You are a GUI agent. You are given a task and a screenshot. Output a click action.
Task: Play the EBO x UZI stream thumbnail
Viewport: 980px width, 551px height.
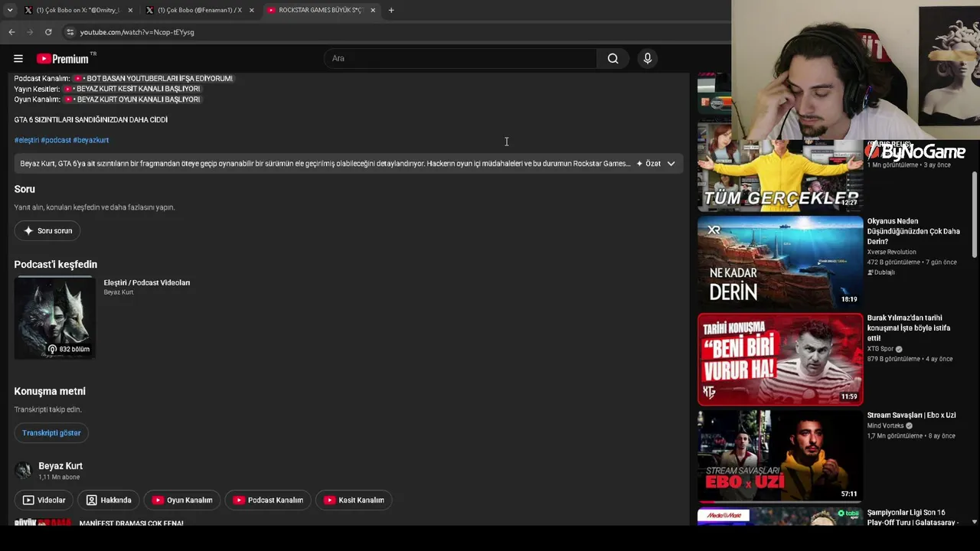tap(780, 456)
